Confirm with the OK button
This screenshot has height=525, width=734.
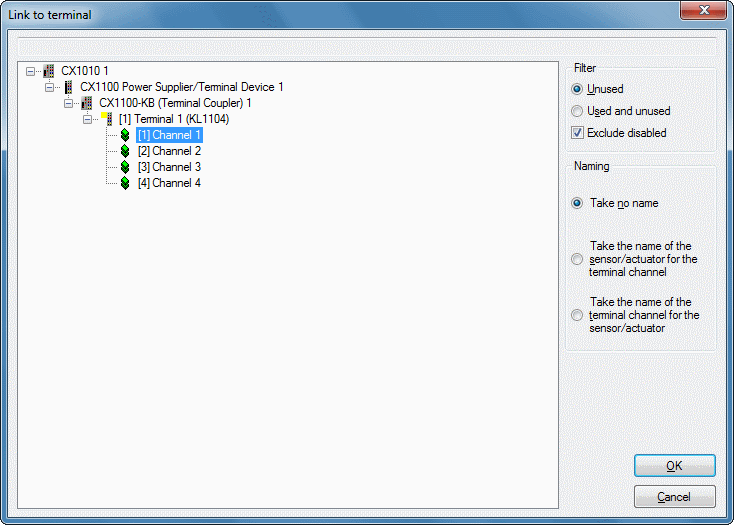[675, 466]
